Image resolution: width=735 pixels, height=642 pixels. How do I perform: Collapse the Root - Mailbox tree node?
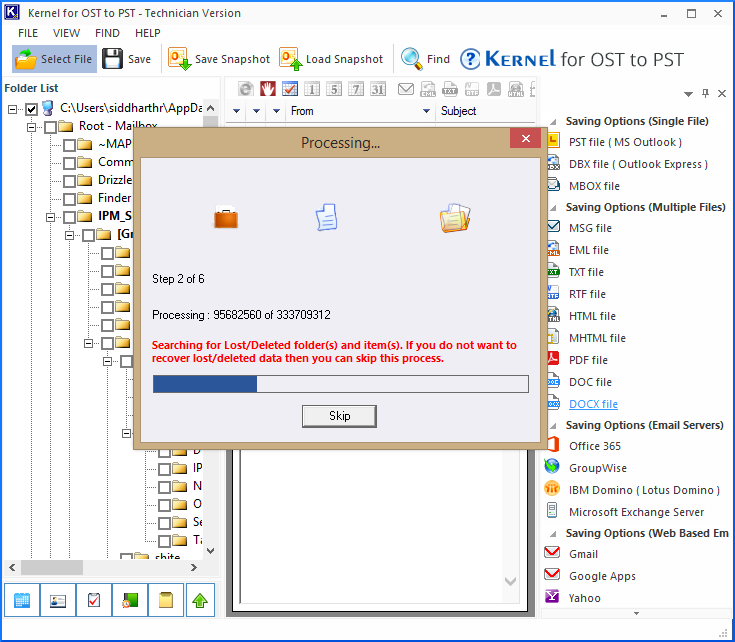[31, 127]
